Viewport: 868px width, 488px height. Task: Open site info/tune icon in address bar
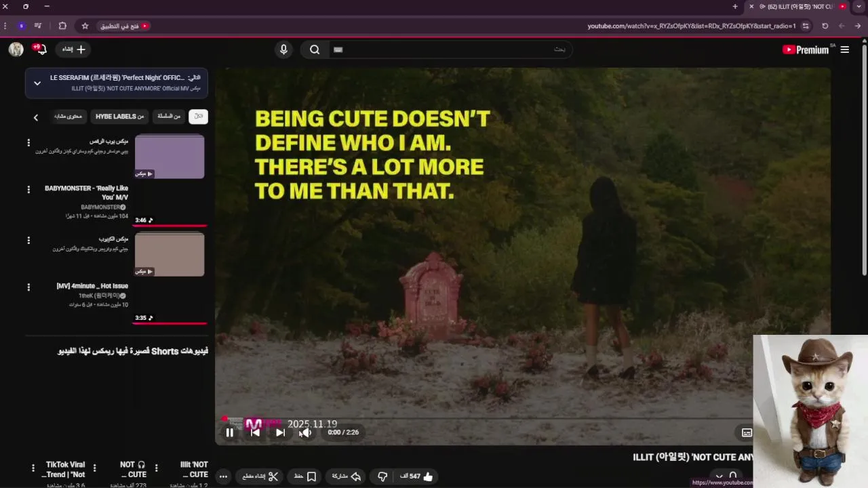click(806, 26)
